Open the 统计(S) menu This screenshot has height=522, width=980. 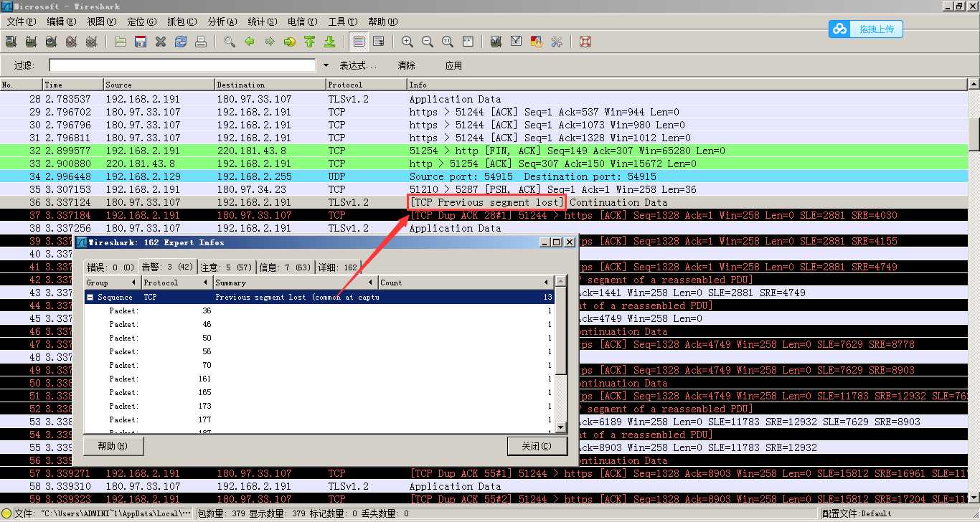(262, 22)
